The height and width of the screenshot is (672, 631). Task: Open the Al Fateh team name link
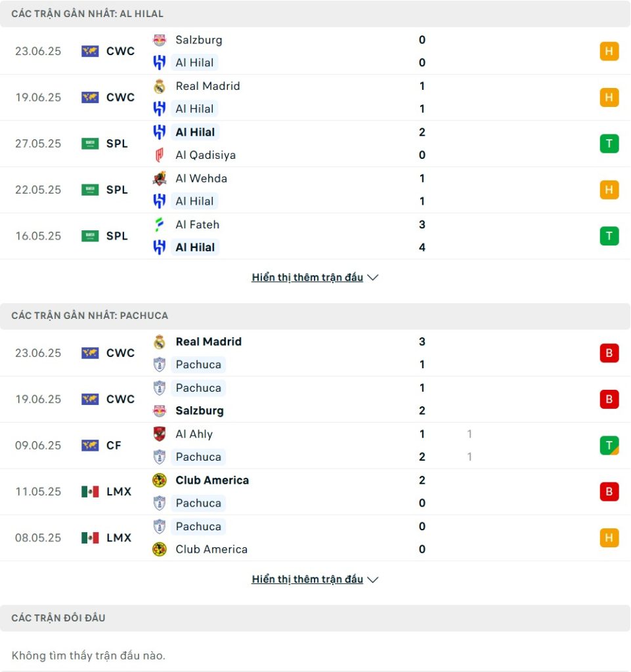(197, 224)
